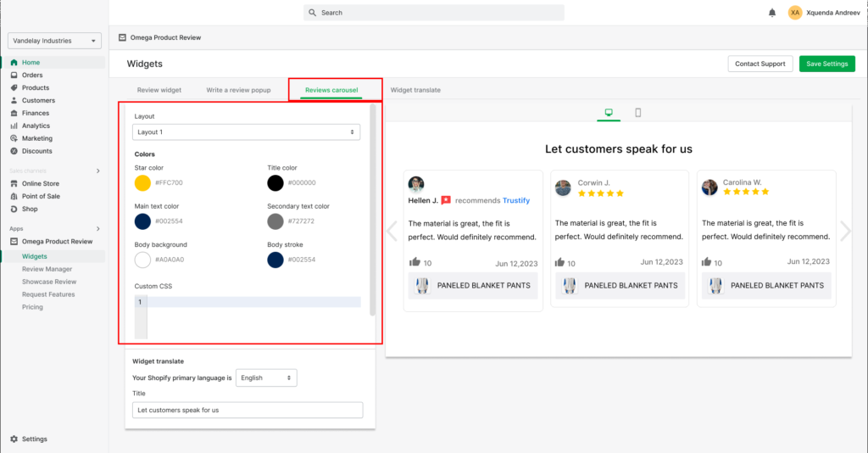Screen dimensions: 868x453
Task: Pick the Body stroke swatch
Action: [275, 260]
